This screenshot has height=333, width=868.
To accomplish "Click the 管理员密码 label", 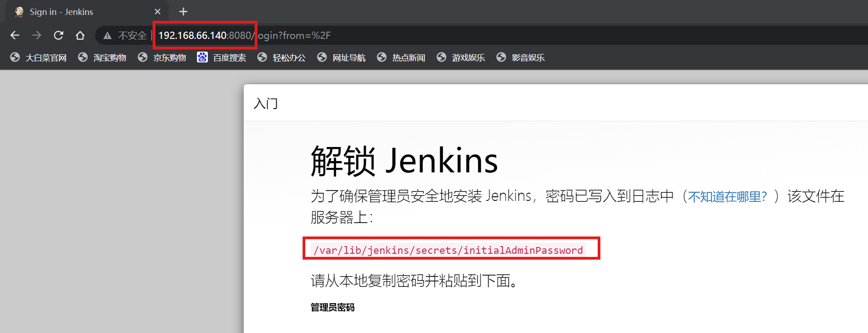I will pos(332,308).
